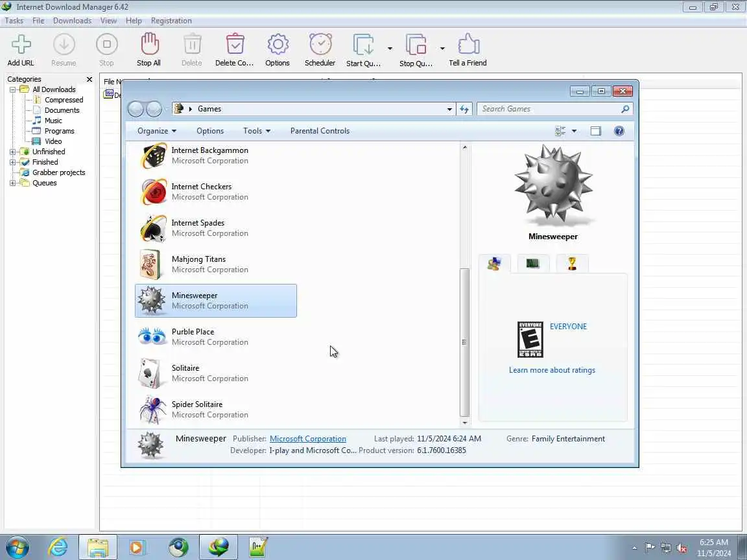
Task: Select Purble Place game
Action: (216, 337)
